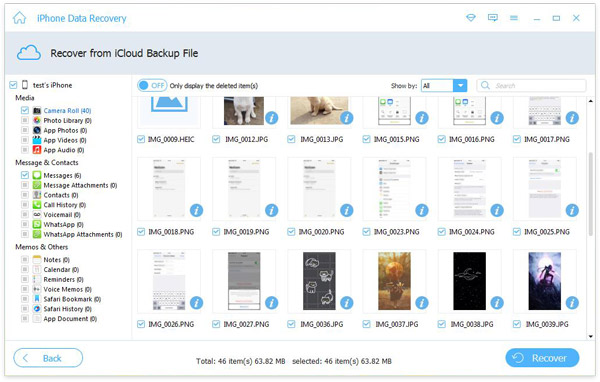Uncheck the Camera Roll checkbox

point(25,111)
